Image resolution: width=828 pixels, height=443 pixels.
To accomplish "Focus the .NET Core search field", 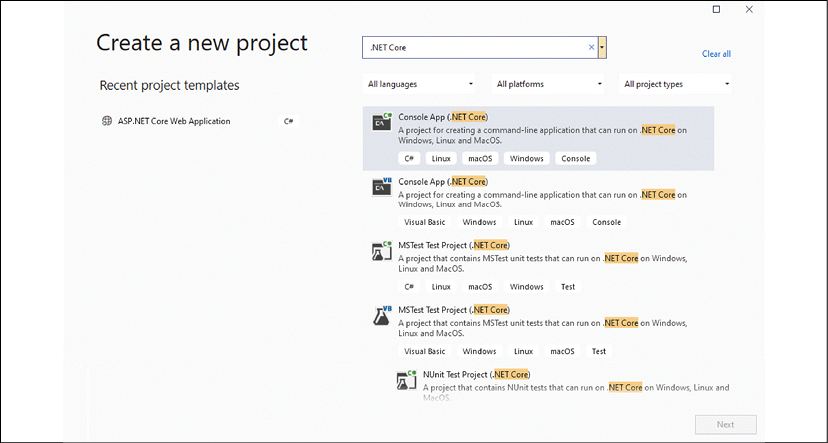I will pyautogui.click(x=479, y=48).
